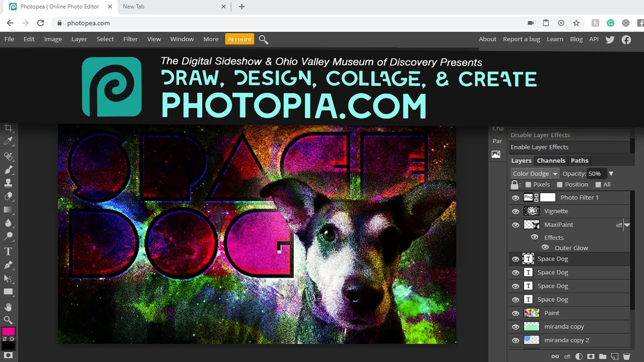Open the Report a bug link

pyautogui.click(x=522, y=39)
